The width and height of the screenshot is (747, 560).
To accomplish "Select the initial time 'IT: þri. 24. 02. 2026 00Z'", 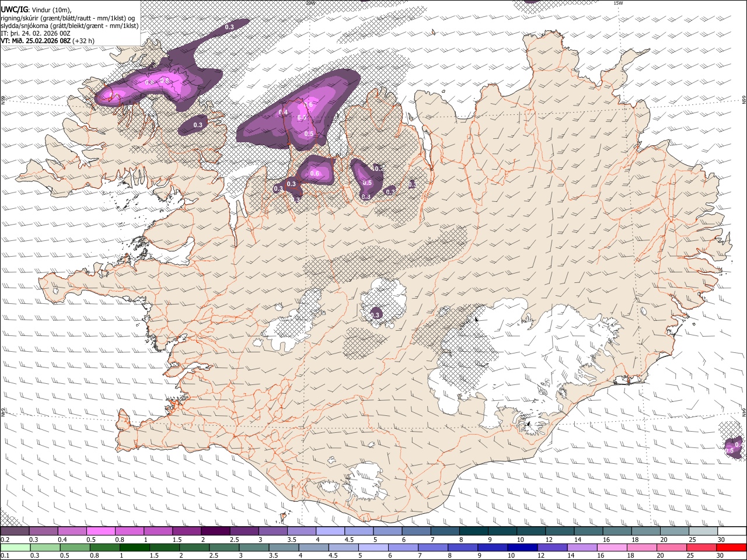I will 36,33.
